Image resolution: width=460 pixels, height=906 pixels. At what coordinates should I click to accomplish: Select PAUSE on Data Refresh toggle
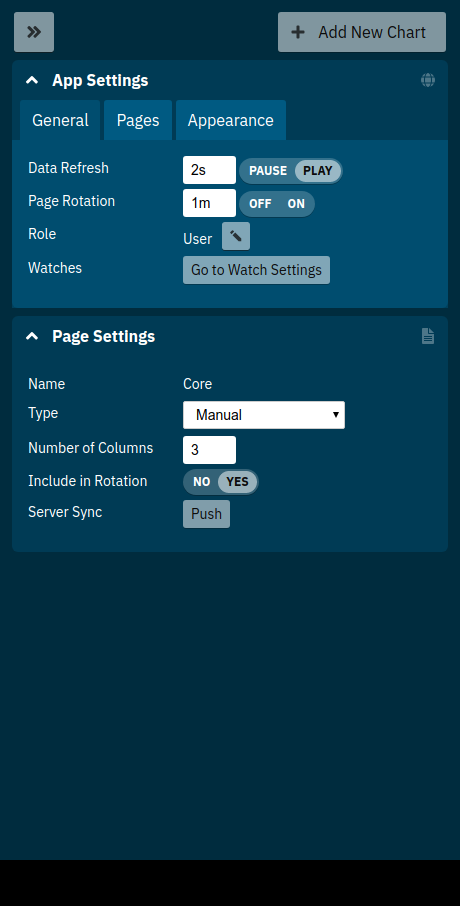point(268,170)
